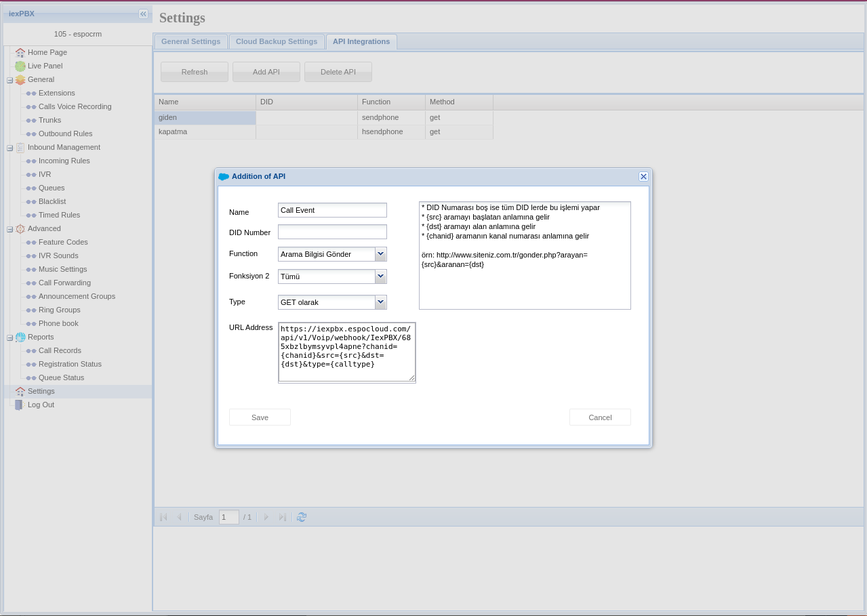The height and width of the screenshot is (616, 867).
Task: Open the Type dropdown set to GET olarak
Action: click(380, 302)
